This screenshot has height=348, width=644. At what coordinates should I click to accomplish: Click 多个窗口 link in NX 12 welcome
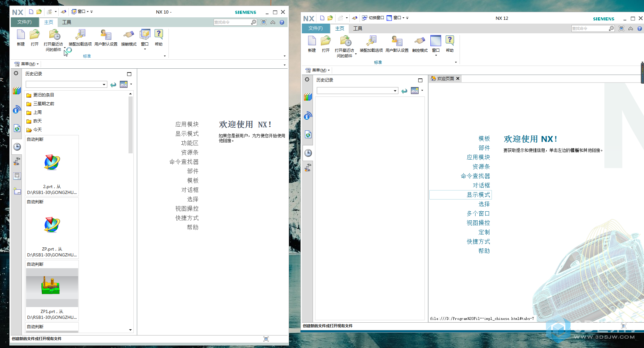coord(478,213)
